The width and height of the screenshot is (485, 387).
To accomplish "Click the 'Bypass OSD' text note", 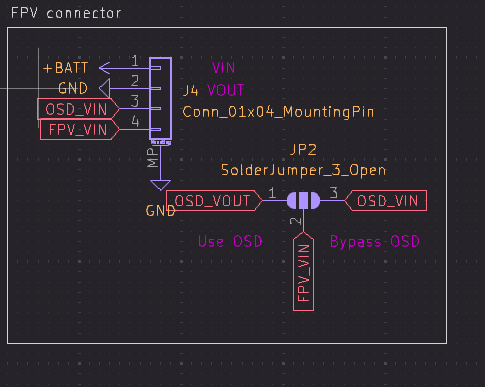I will pyautogui.click(x=375, y=242).
